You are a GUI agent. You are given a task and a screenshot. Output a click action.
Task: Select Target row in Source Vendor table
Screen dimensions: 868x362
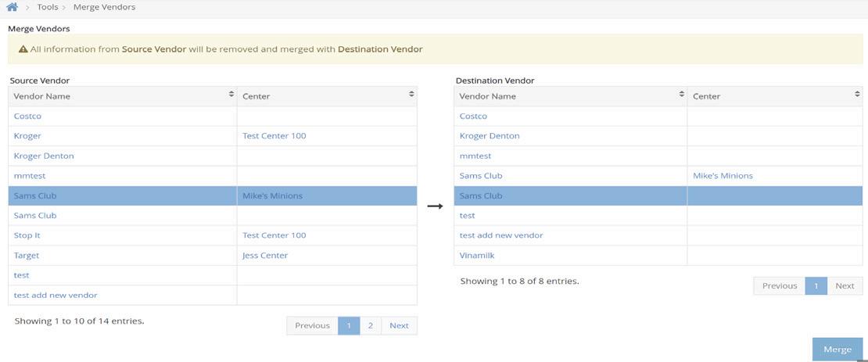pyautogui.click(x=27, y=255)
